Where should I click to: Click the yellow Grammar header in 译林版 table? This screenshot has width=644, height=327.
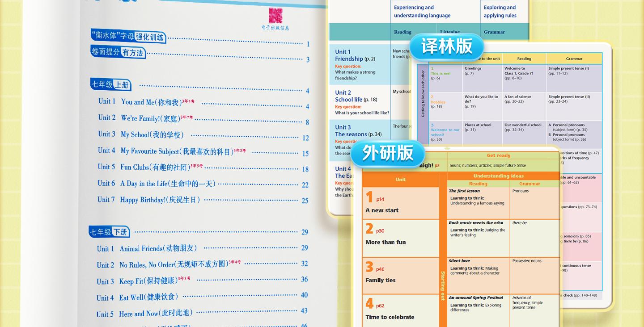point(574,59)
